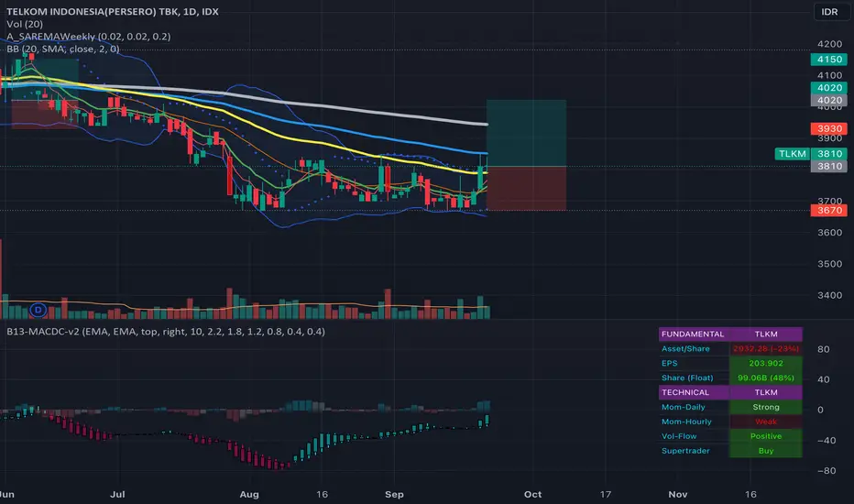Screen dimensions: 854x504
Task: Click the 3500 price scale label
Action: point(829,264)
